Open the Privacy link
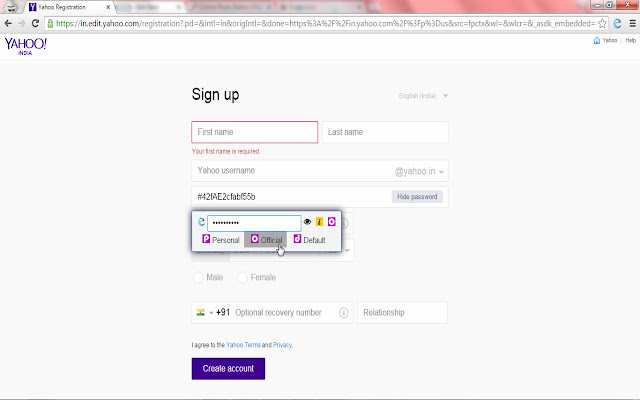Screen dimensions: 640x400 click(x=282, y=345)
